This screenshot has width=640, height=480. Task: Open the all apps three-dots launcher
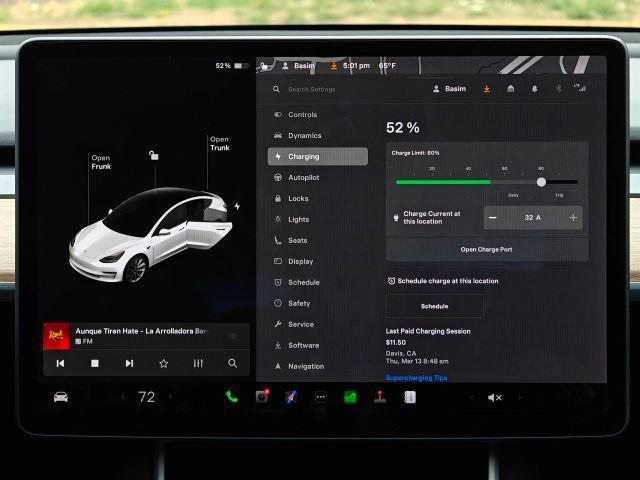coord(321,397)
